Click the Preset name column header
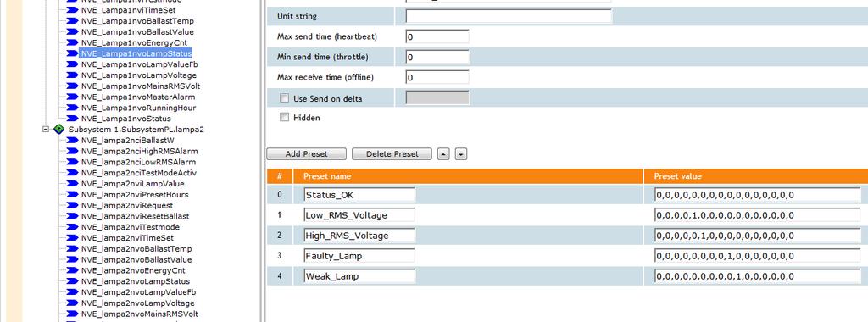 coord(468,176)
